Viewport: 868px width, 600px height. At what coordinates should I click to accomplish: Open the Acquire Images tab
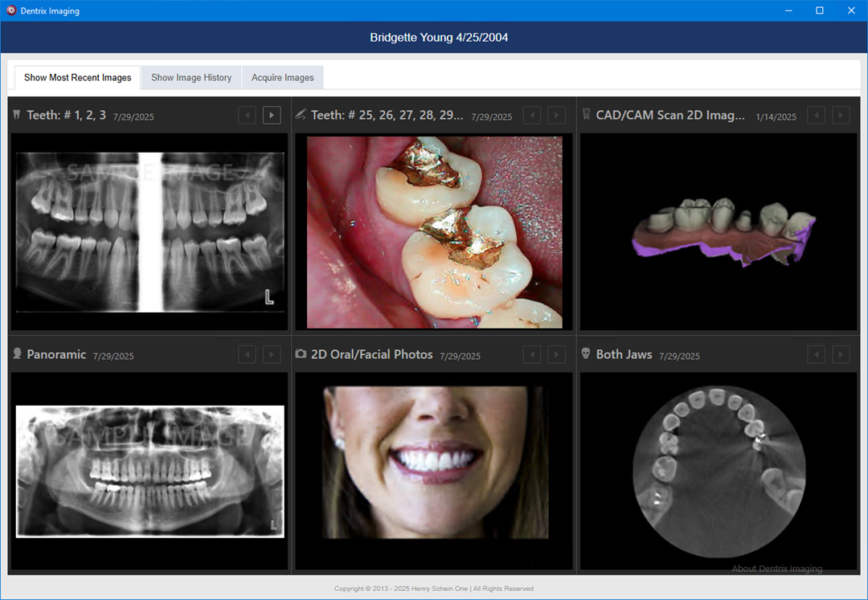[x=283, y=77]
